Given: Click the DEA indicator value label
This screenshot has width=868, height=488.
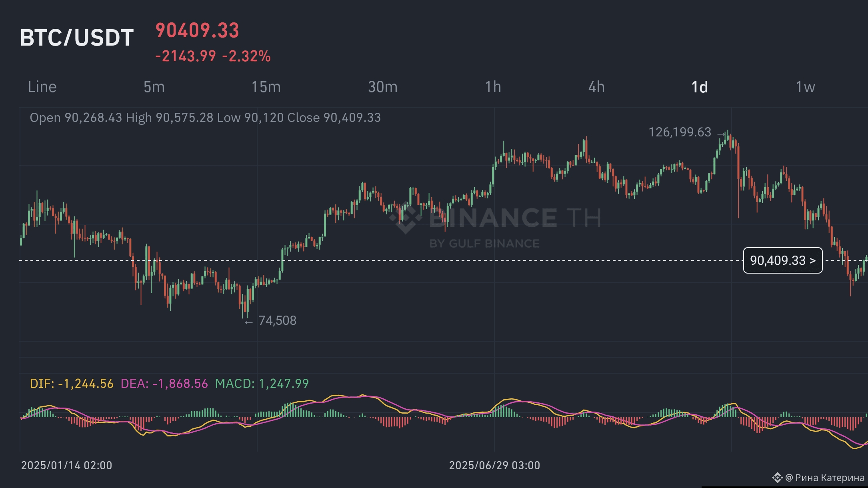Looking at the screenshot, I should point(164,384).
